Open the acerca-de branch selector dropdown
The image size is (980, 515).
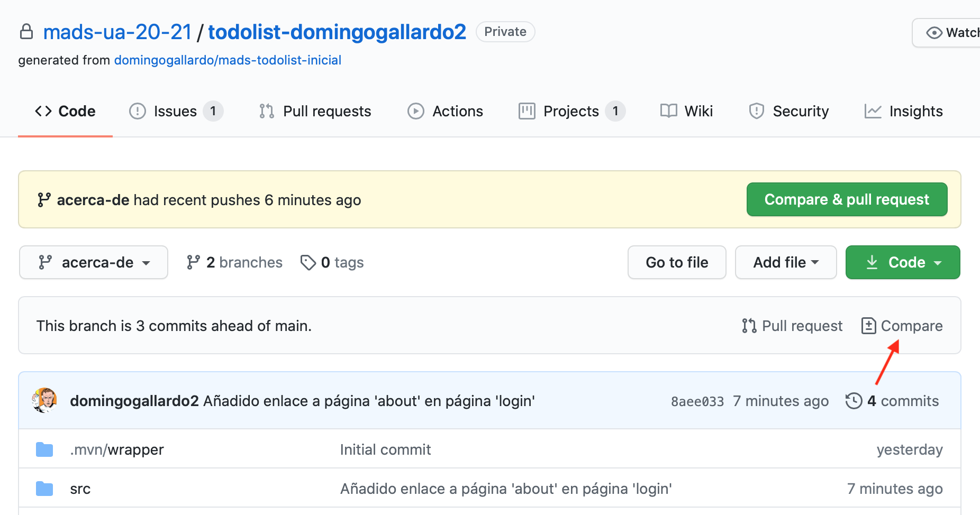(94, 262)
